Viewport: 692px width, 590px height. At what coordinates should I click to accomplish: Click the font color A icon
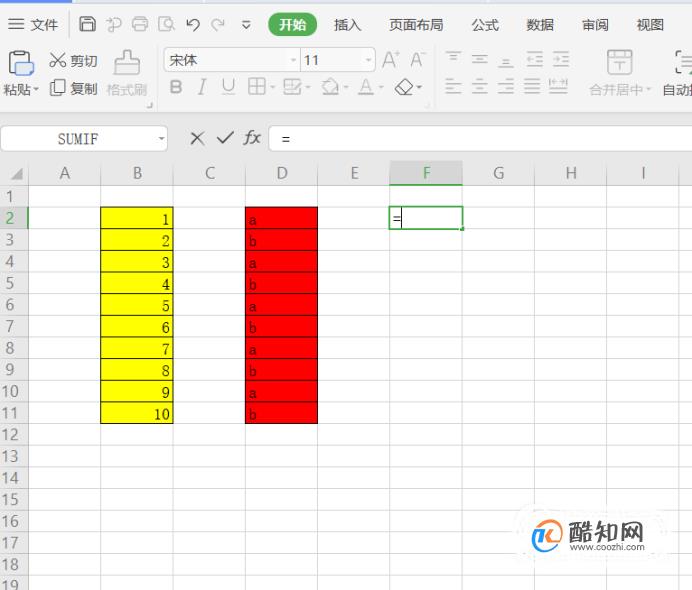point(366,86)
